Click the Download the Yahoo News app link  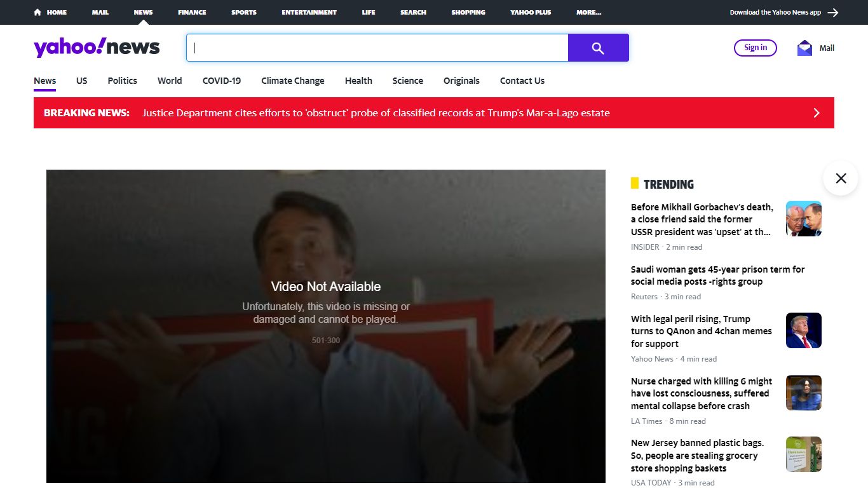pyautogui.click(x=775, y=12)
